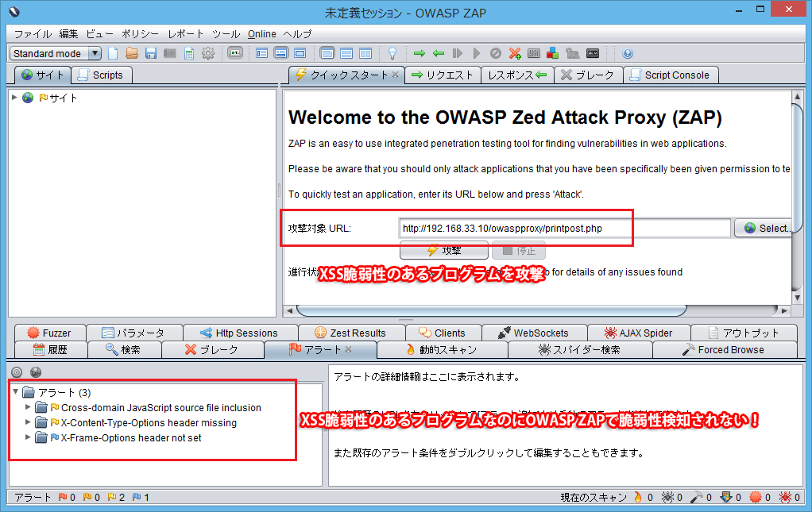This screenshot has height=512, width=812.
Task: Expand X-Content-Type-Options header missing alert
Action: click(x=28, y=422)
